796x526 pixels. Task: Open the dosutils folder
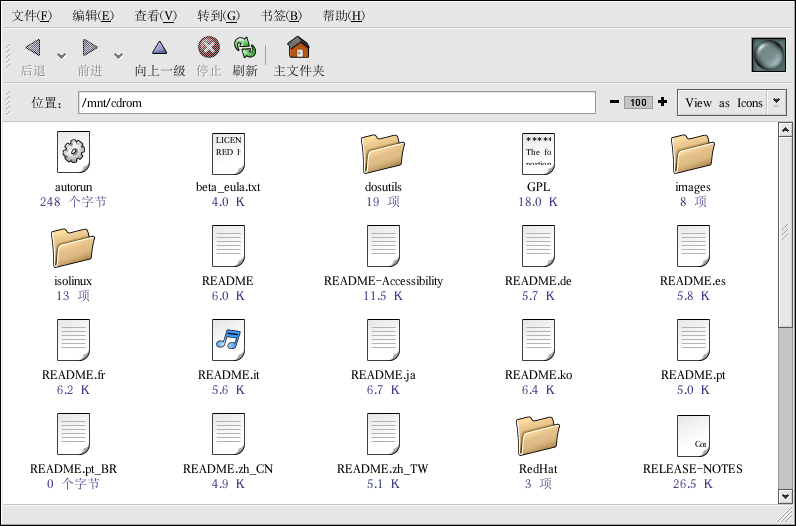(383, 153)
